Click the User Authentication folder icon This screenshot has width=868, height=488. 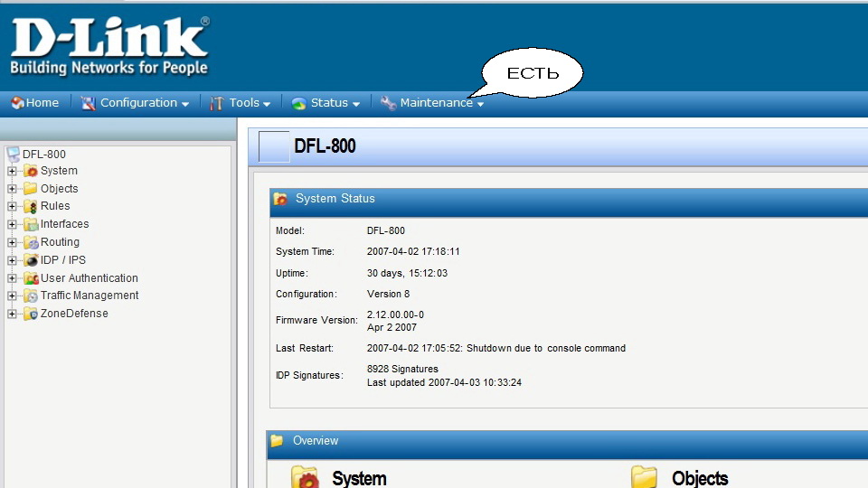point(31,278)
